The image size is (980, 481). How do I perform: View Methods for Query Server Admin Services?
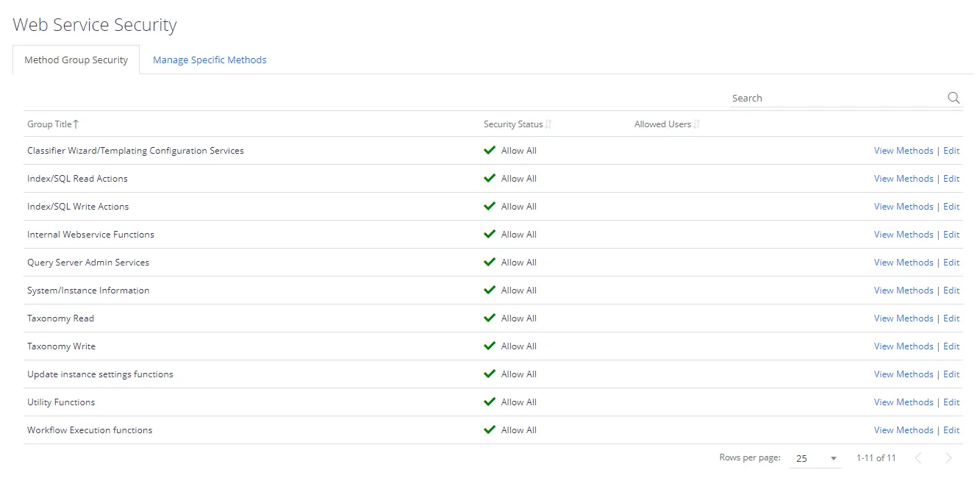(904, 263)
